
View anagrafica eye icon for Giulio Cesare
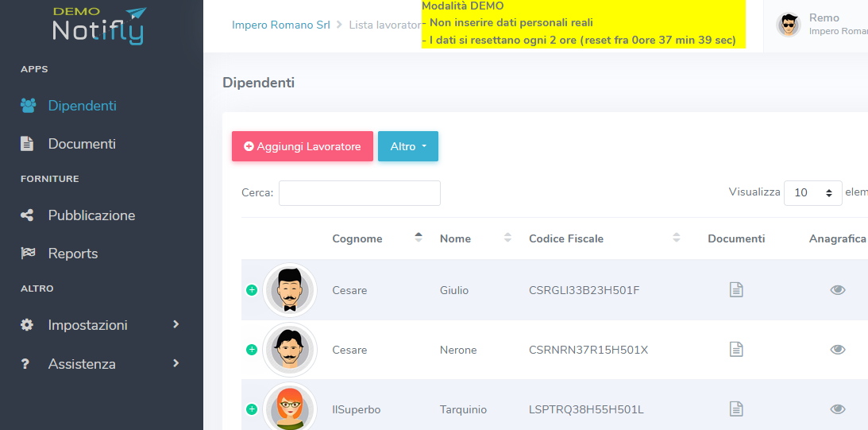click(837, 290)
